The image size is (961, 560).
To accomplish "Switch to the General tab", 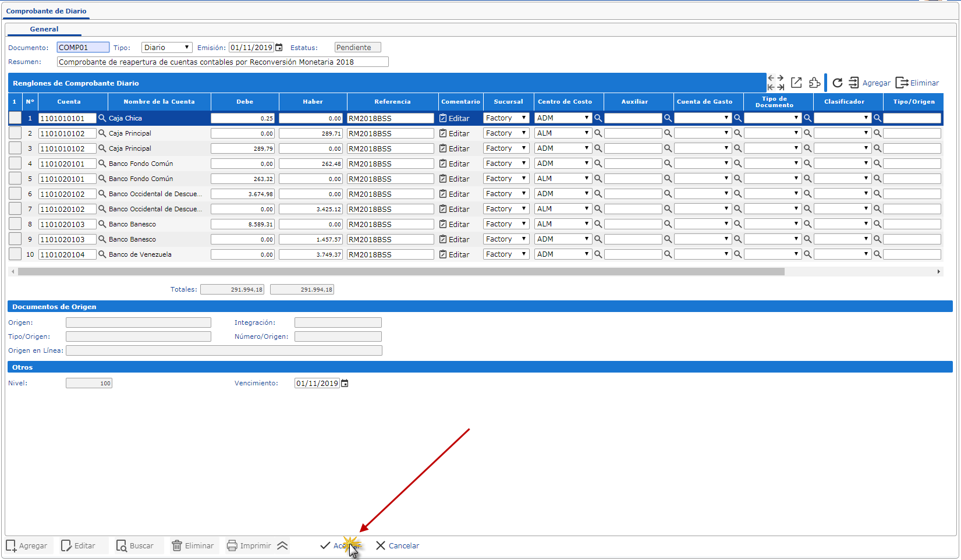I will click(44, 29).
